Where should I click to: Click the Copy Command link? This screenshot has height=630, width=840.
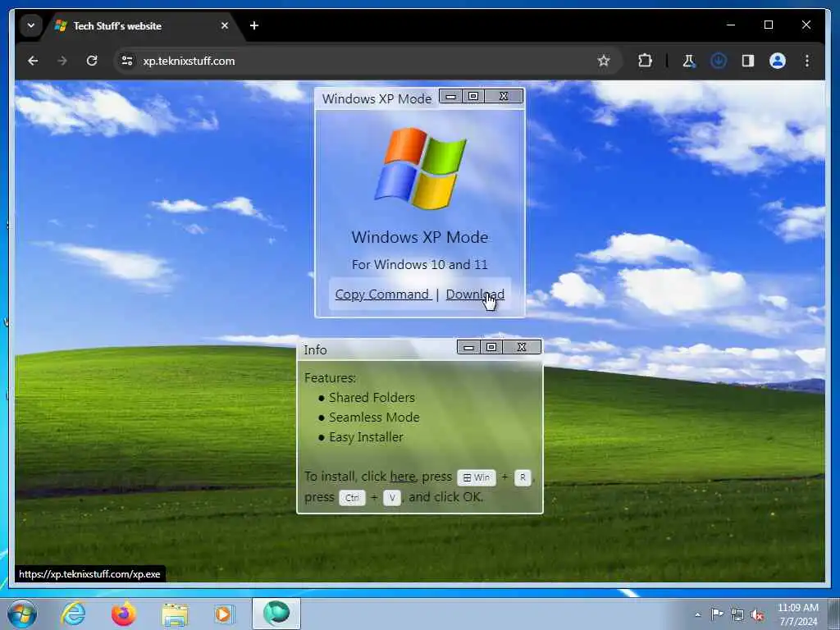pos(382,294)
